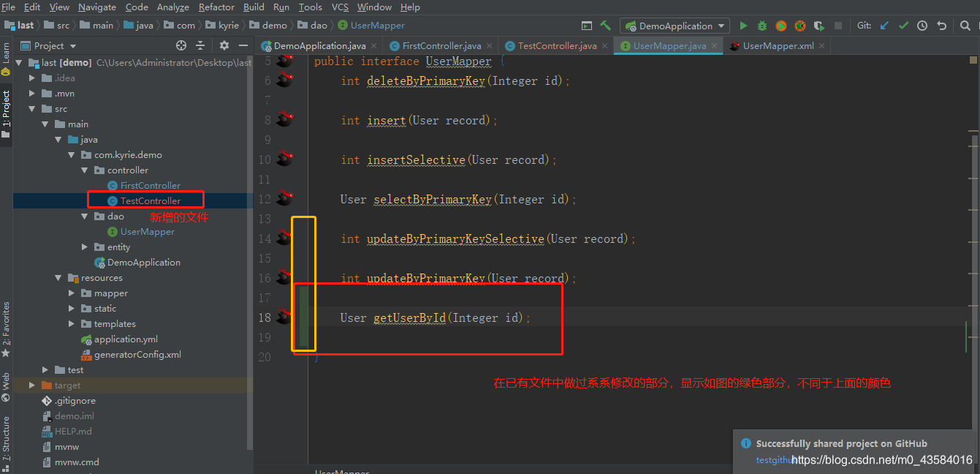The height and width of the screenshot is (474, 980).
Task: Select HELP.md in the project tree
Action: click(72, 431)
